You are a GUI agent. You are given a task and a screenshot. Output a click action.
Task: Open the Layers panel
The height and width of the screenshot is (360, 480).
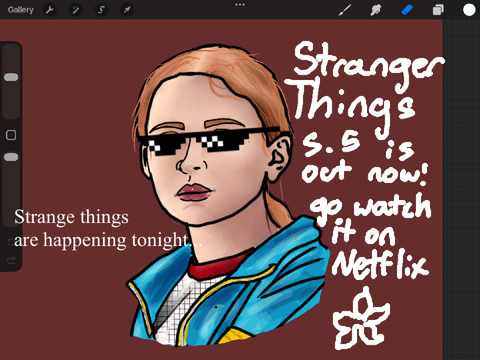(x=438, y=10)
